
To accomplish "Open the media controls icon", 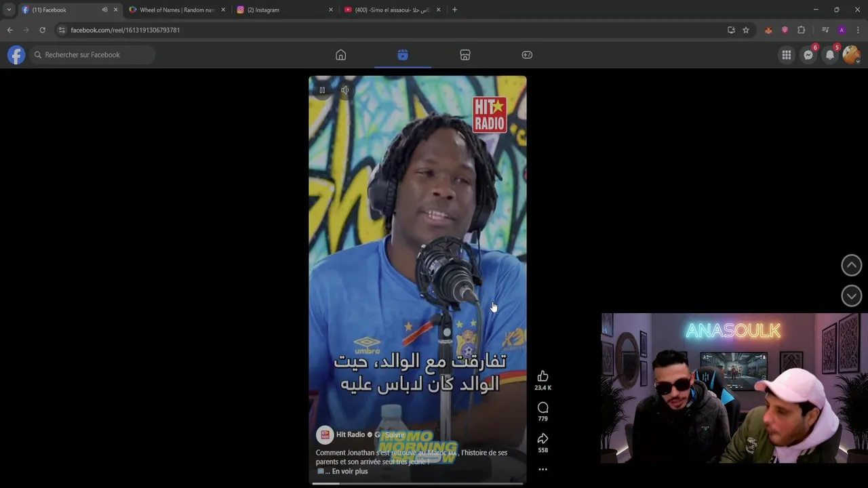I will pos(825,30).
